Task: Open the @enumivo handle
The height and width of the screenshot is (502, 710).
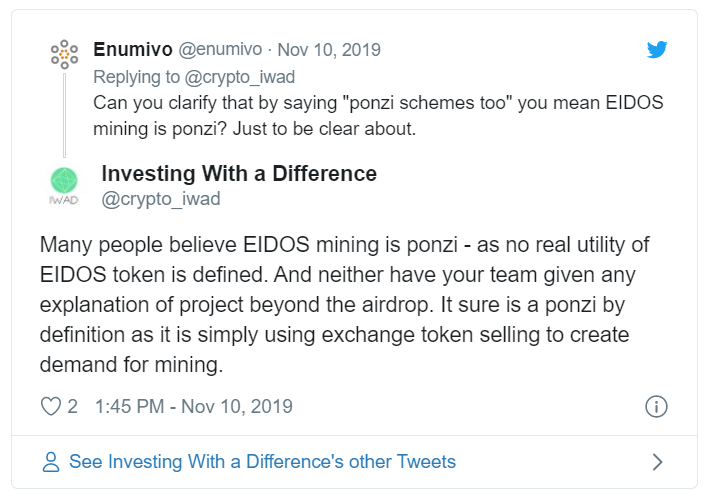Action: click(x=220, y=49)
